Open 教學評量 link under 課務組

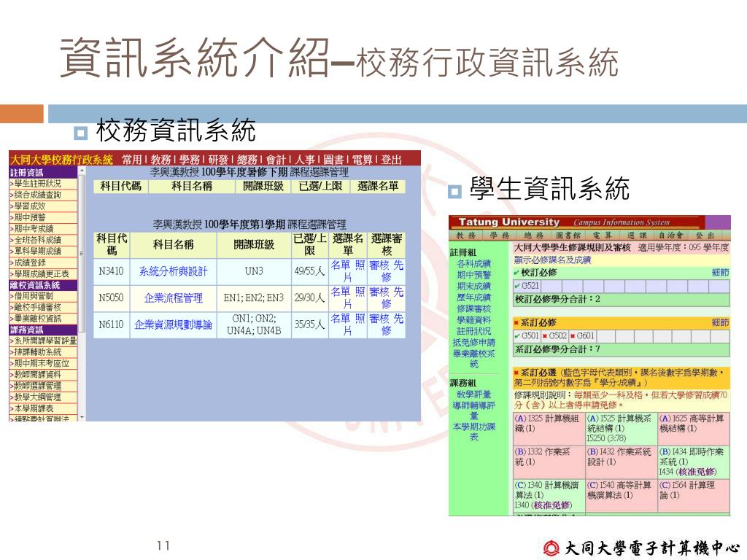474,394
